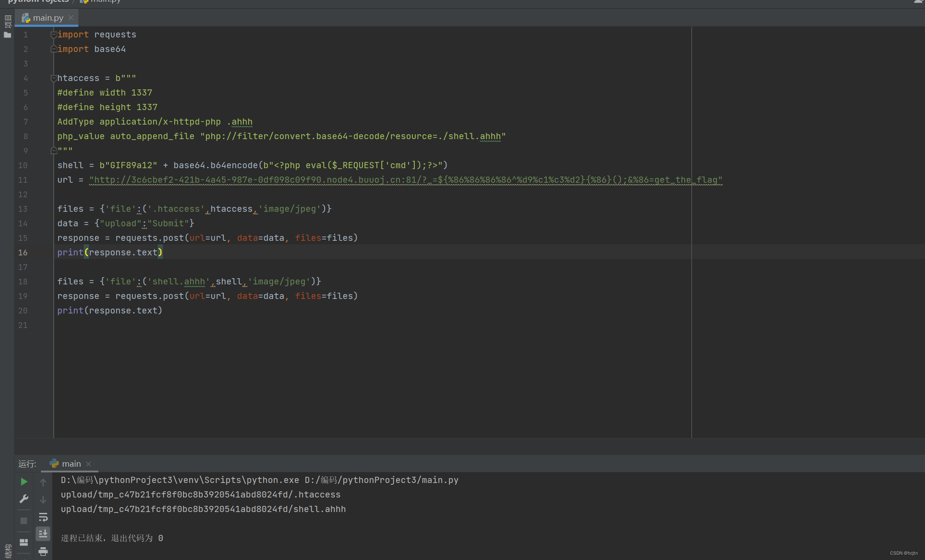The height and width of the screenshot is (560, 925).
Task: Click the Restore Layout icon in run panel
Action: click(x=24, y=542)
